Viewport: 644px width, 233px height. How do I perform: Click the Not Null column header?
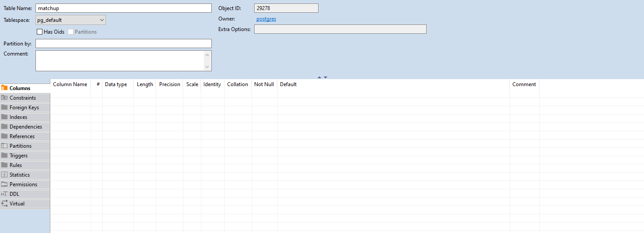tap(264, 84)
